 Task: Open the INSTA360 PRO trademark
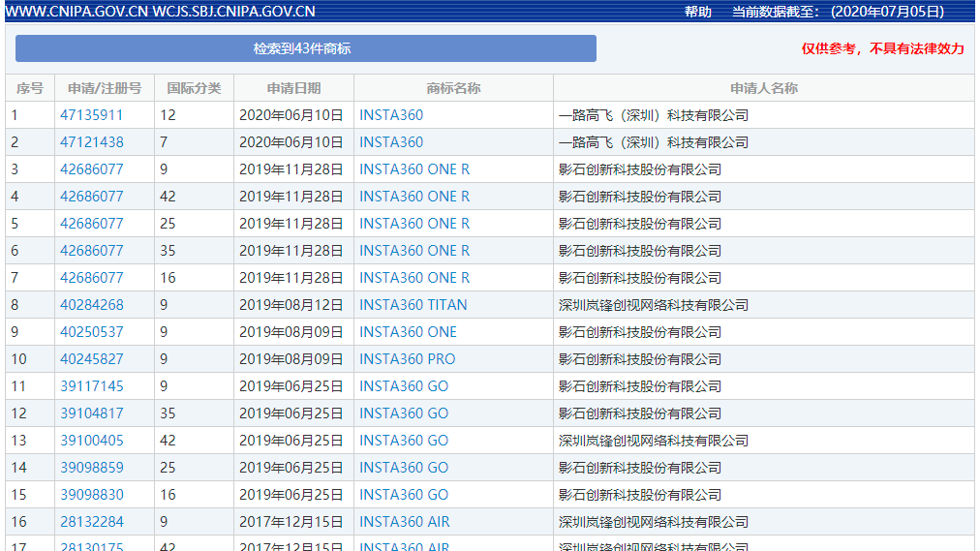coord(408,359)
